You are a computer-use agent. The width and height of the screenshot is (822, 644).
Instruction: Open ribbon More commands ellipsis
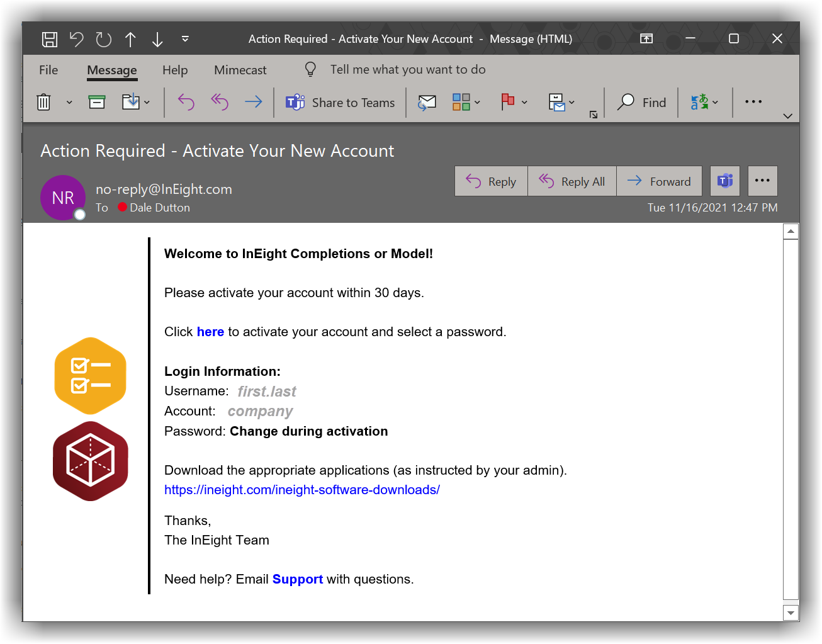pos(753,102)
